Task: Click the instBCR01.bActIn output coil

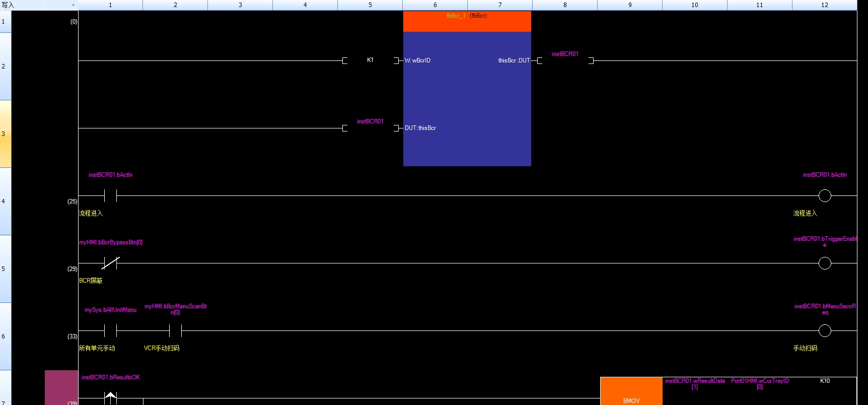Action: tap(824, 195)
